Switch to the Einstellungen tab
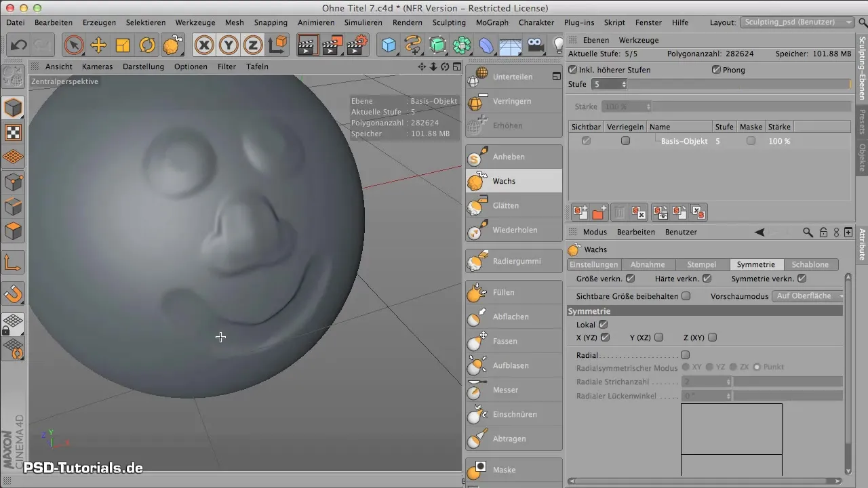The height and width of the screenshot is (488, 868). tap(593, 264)
